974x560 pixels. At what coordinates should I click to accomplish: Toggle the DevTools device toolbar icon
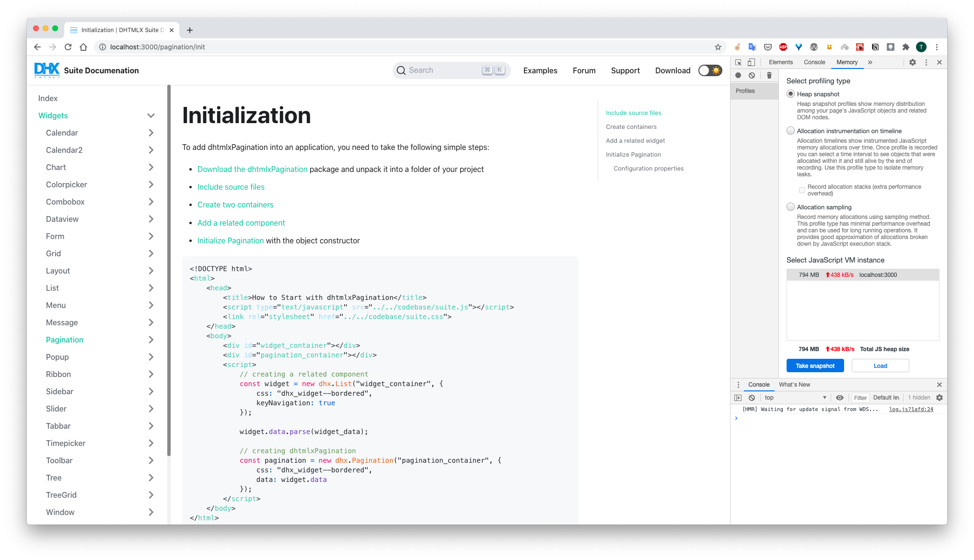[751, 62]
